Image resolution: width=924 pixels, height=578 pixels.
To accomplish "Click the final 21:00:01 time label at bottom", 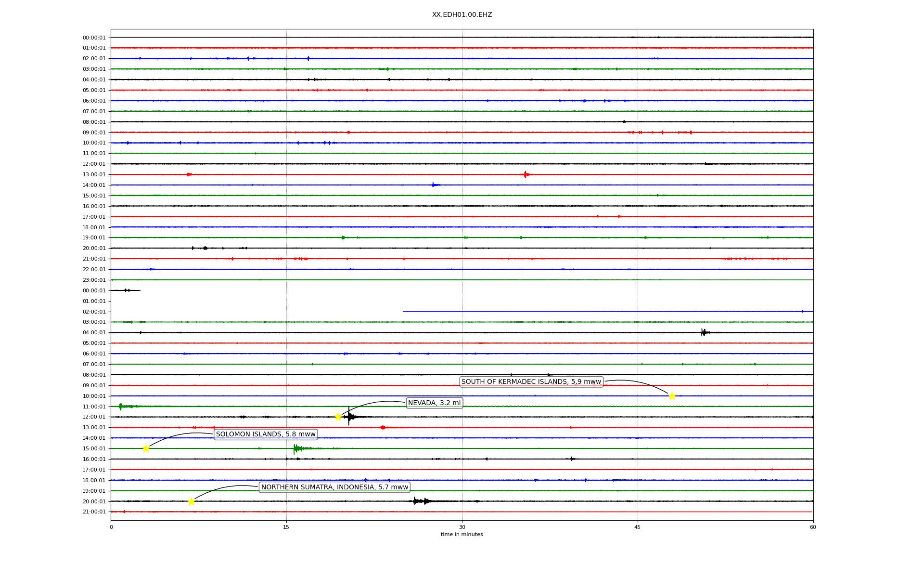I will [94, 512].
